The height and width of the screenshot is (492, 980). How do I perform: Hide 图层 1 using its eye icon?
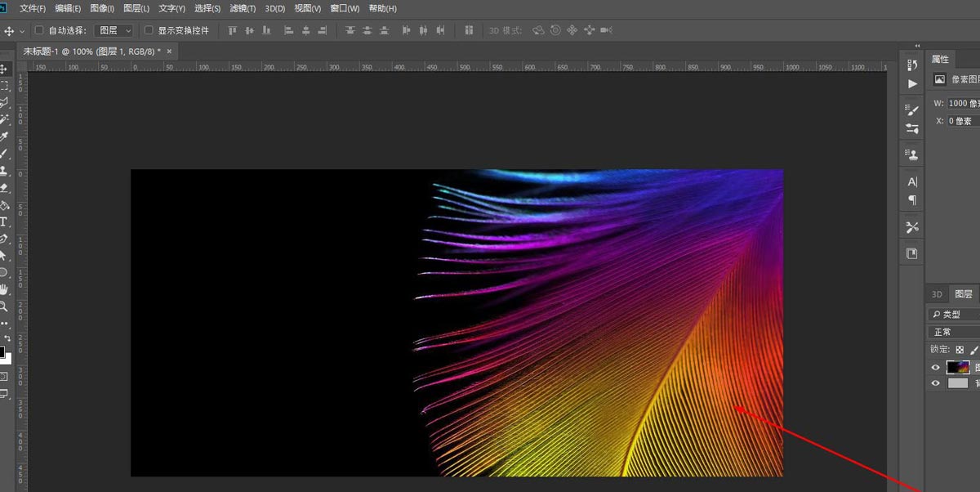pyautogui.click(x=936, y=368)
